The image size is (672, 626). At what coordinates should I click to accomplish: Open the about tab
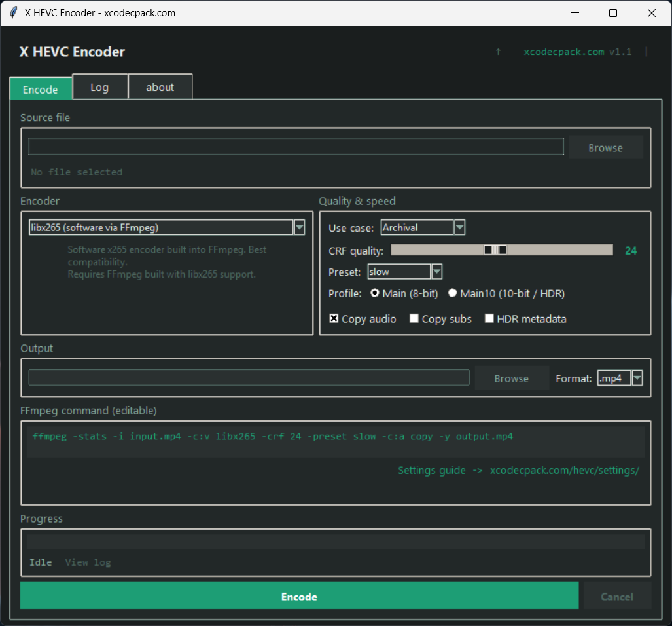pyautogui.click(x=160, y=87)
